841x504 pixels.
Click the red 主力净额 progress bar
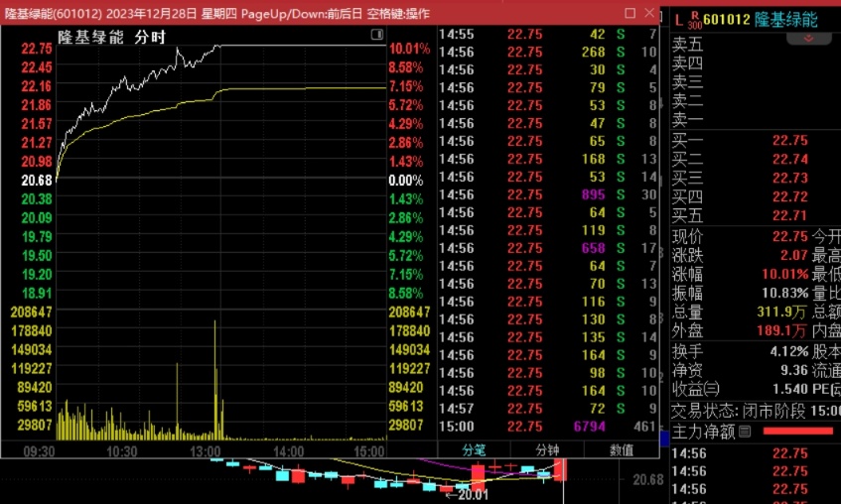tap(798, 432)
